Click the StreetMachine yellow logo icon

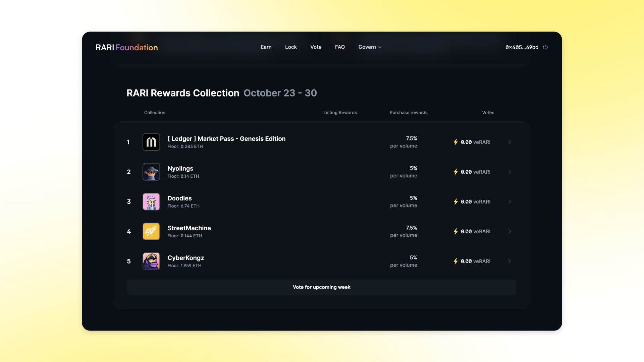tap(151, 232)
